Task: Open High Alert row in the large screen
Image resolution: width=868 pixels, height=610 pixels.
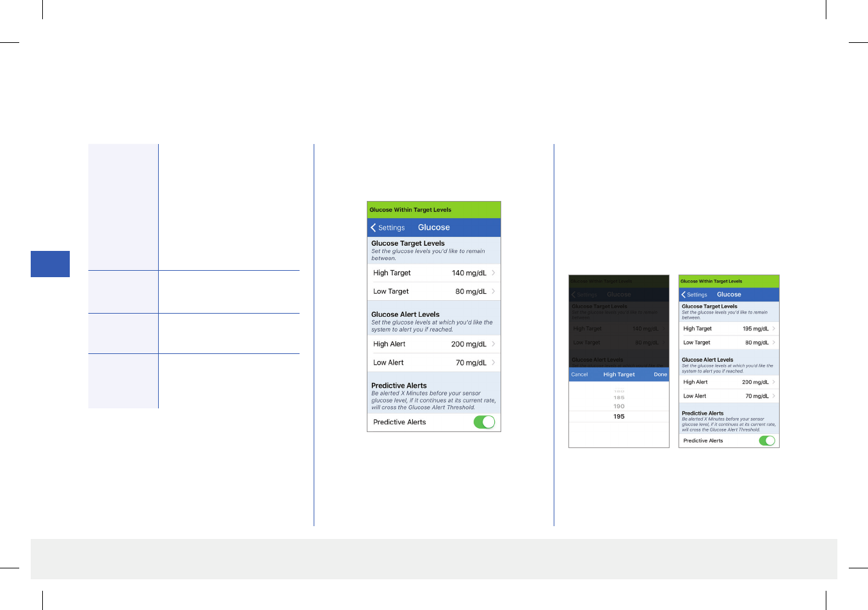Action: pyautogui.click(x=434, y=344)
